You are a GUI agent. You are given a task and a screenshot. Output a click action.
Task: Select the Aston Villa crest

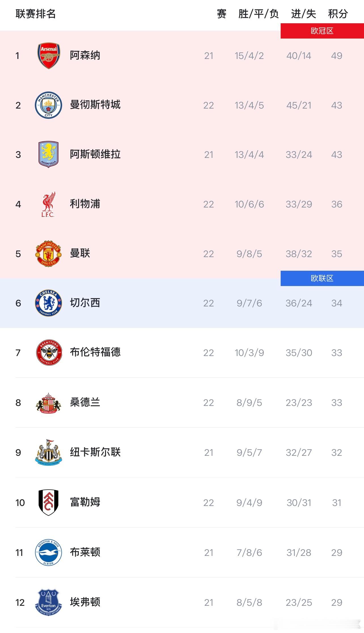pyautogui.click(x=48, y=154)
